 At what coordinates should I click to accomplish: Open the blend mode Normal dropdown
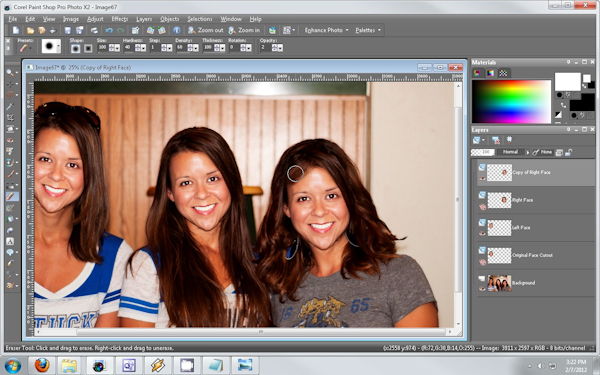tap(514, 152)
